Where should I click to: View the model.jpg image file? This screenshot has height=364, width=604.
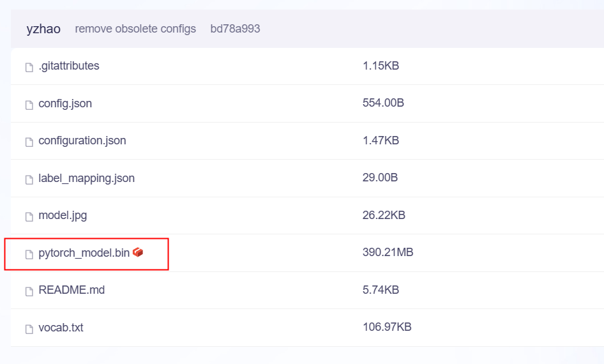click(63, 215)
